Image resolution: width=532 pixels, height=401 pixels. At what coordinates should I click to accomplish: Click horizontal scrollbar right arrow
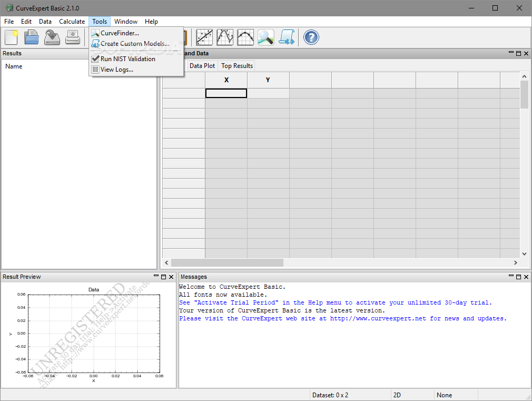(515, 262)
